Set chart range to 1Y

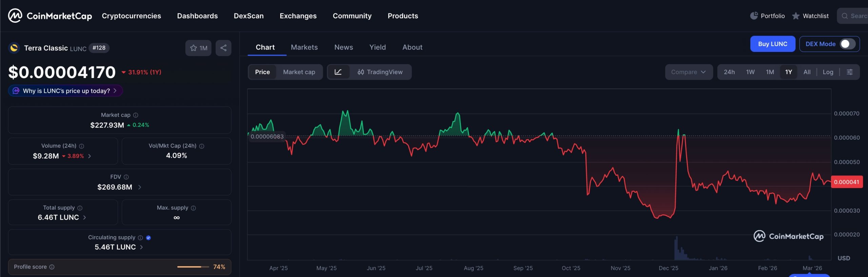click(x=789, y=72)
